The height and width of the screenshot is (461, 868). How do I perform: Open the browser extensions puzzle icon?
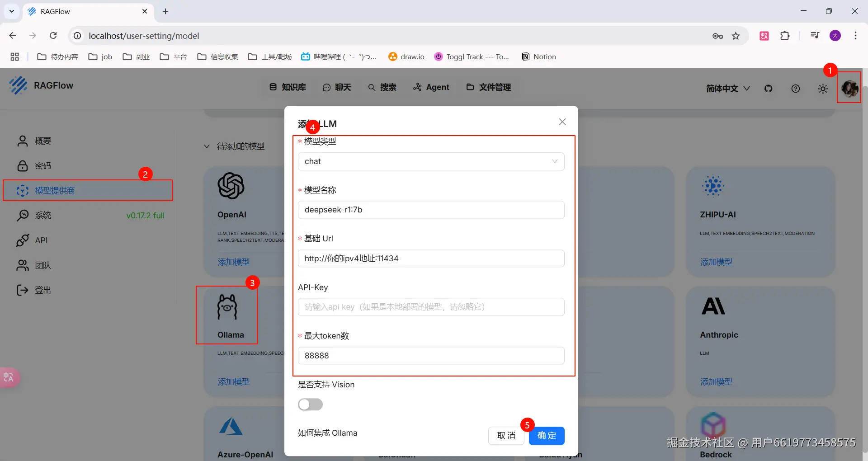coord(785,36)
